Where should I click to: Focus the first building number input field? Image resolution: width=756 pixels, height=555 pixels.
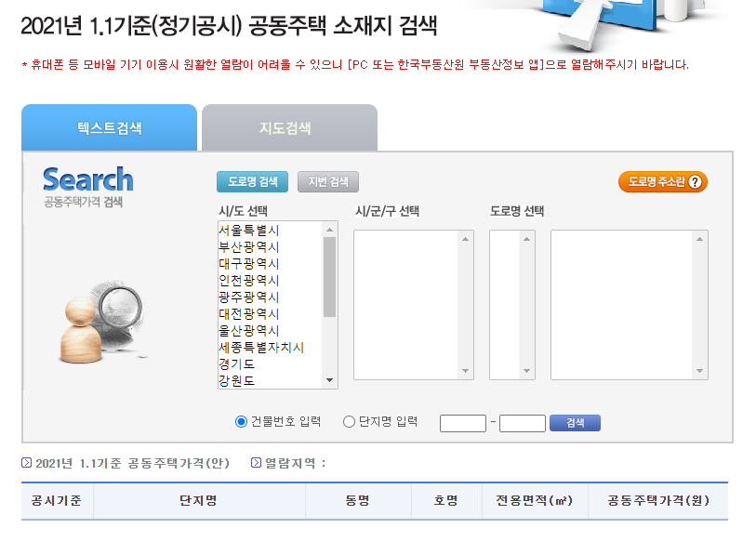click(x=463, y=423)
